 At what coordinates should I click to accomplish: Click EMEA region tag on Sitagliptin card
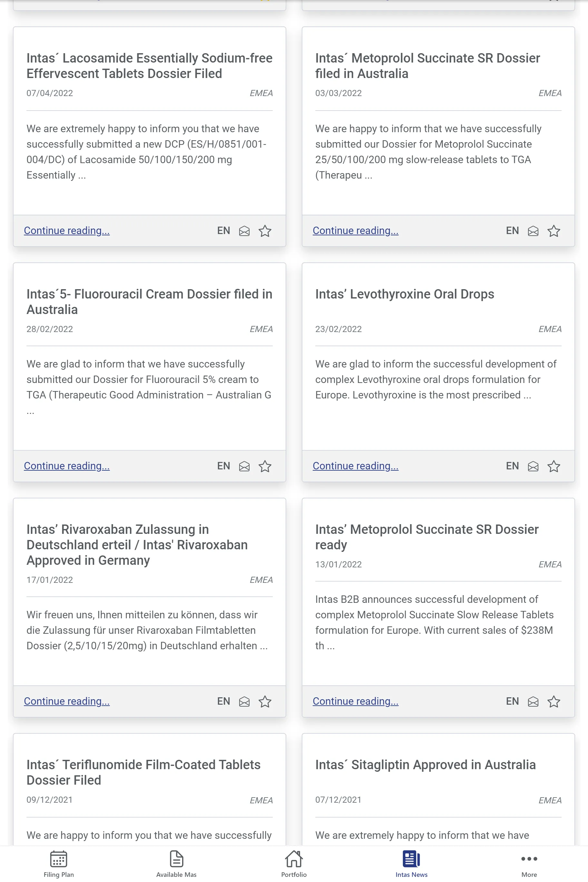[x=550, y=801]
